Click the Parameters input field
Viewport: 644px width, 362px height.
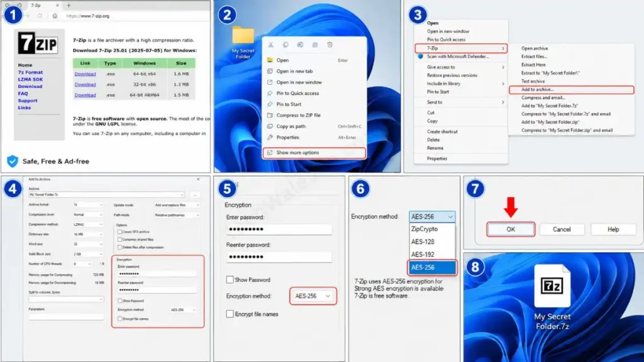[x=66, y=317]
